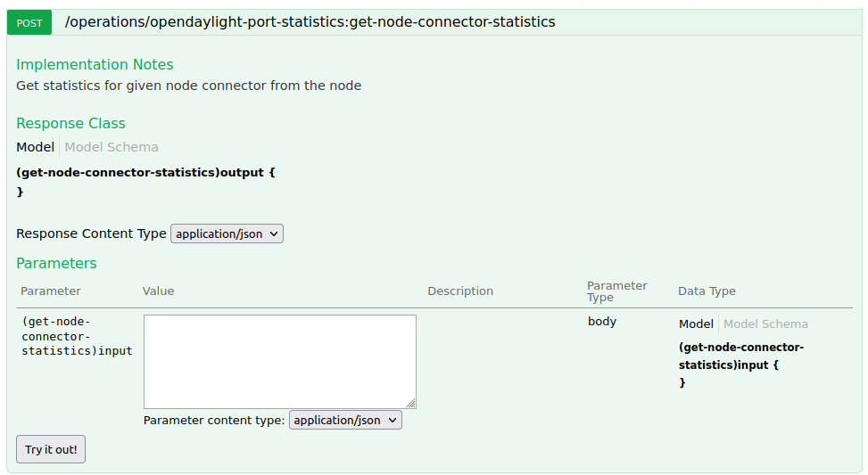Focus the input body value text area

(279, 361)
